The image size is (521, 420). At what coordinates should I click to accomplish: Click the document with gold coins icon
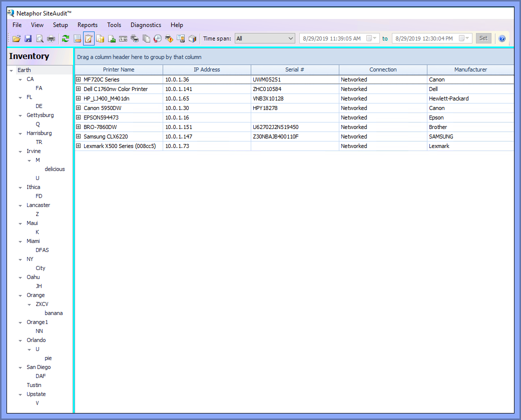(x=100, y=38)
